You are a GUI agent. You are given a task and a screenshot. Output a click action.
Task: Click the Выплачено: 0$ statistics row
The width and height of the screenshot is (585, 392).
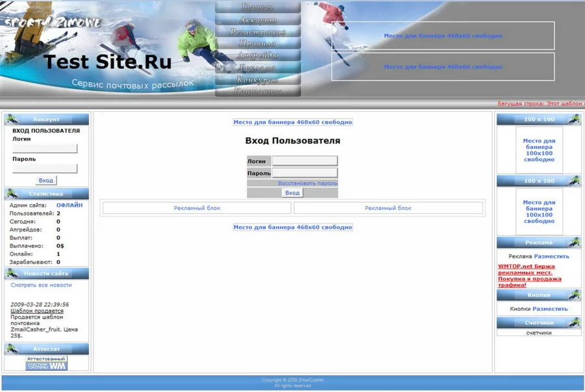click(37, 246)
